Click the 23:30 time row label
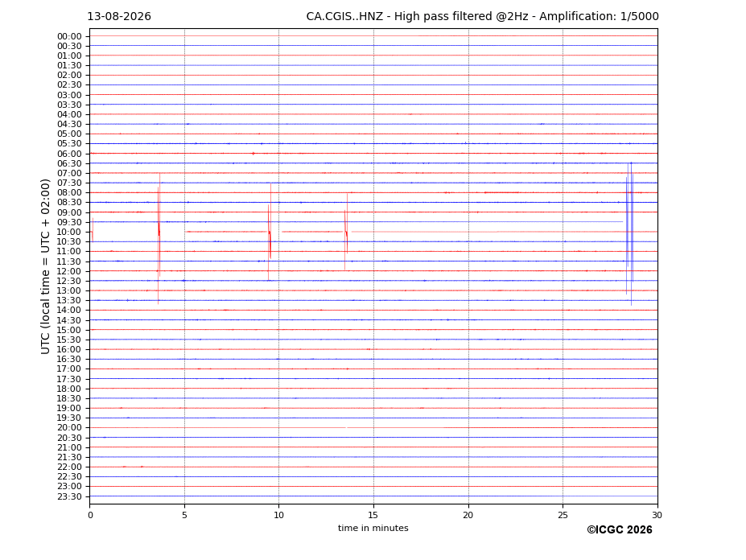746x560 pixels. click(x=69, y=496)
